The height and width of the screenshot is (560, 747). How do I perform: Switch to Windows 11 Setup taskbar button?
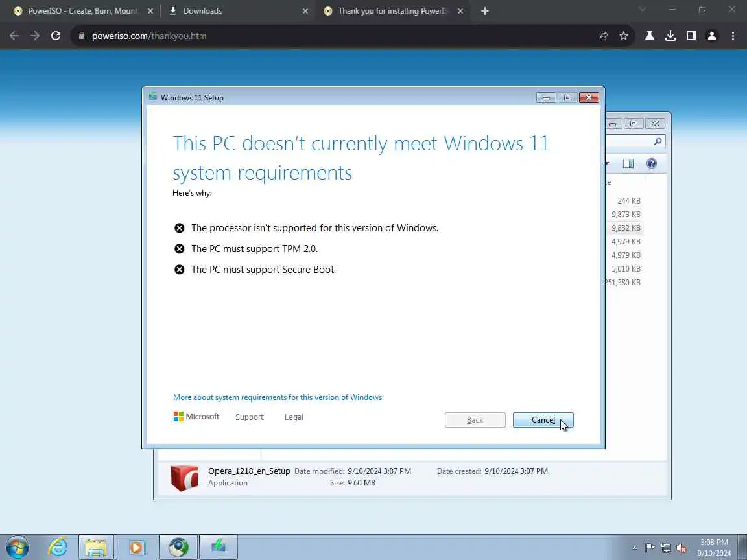[218, 547]
